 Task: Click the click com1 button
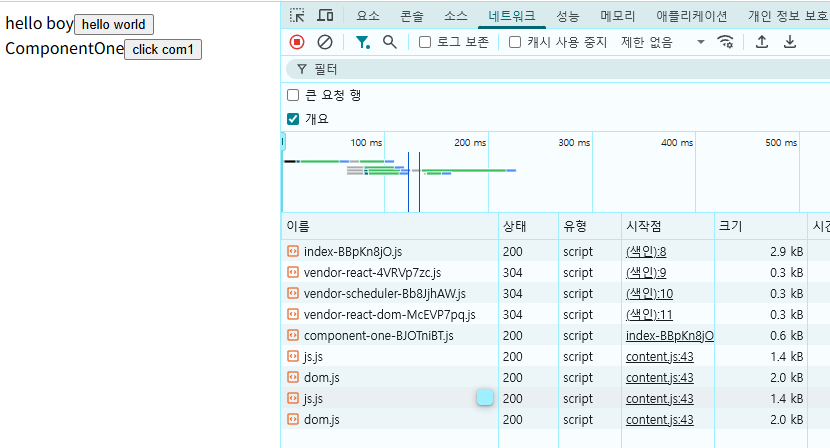163,49
